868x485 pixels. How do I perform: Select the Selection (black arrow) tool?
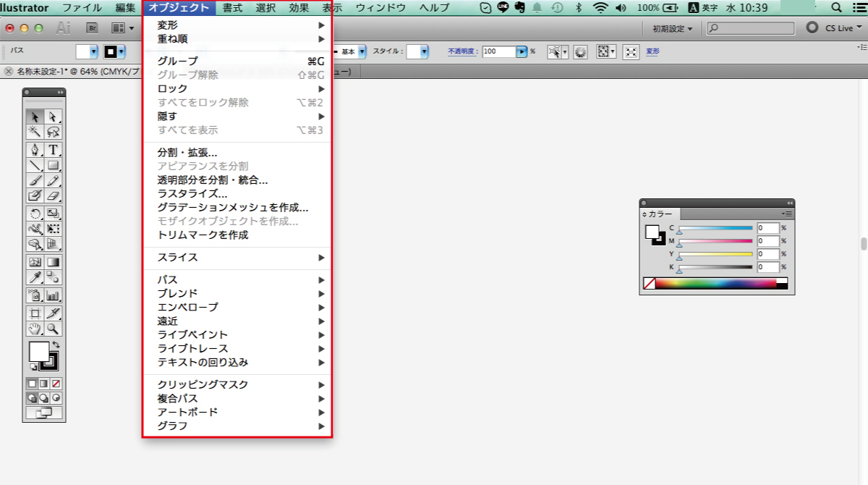pos(35,116)
